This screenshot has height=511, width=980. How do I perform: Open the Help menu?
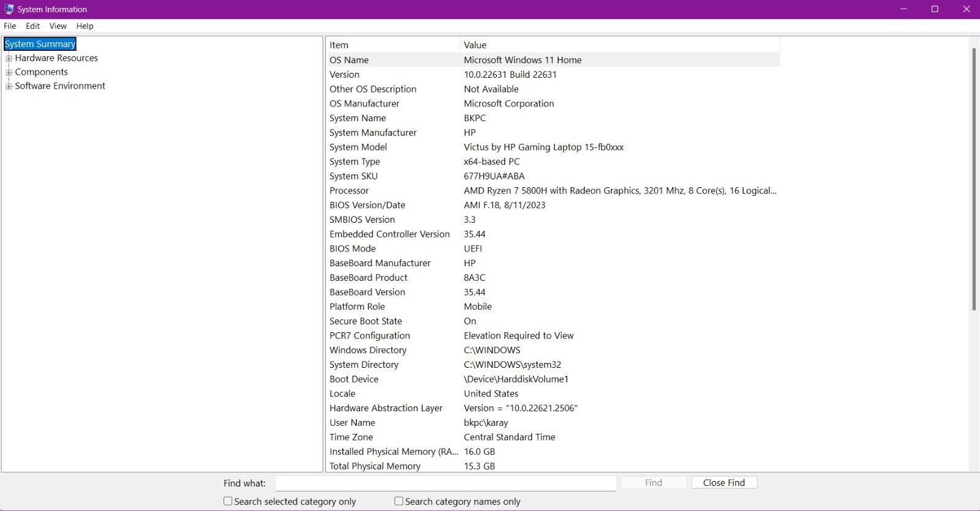(x=85, y=26)
